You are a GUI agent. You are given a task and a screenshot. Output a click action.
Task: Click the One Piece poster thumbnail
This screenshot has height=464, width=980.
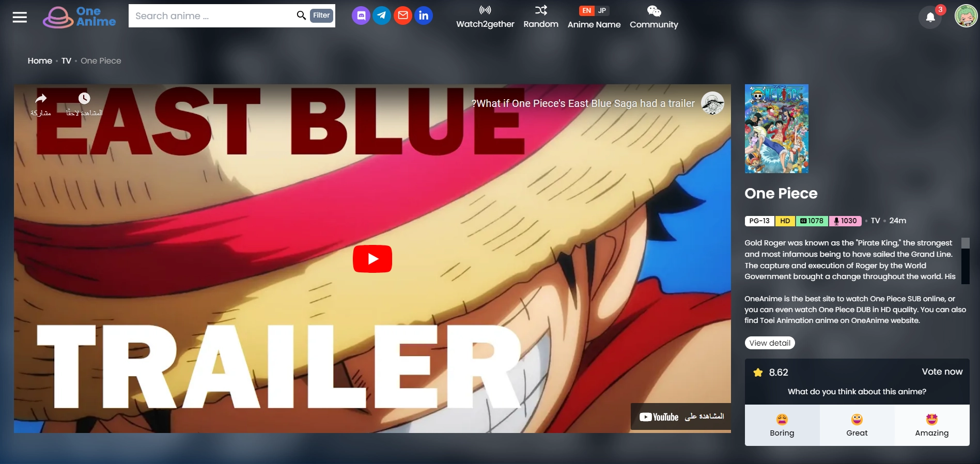(776, 129)
